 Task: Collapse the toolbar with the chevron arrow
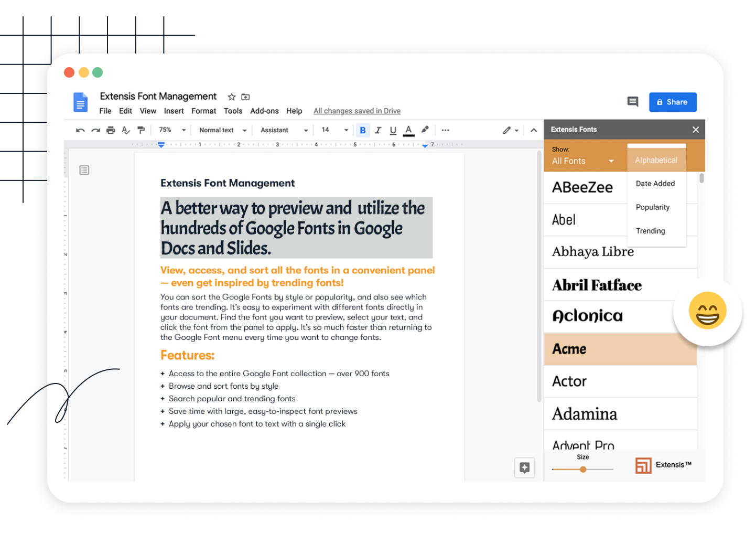pyautogui.click(x=533, y=130)
